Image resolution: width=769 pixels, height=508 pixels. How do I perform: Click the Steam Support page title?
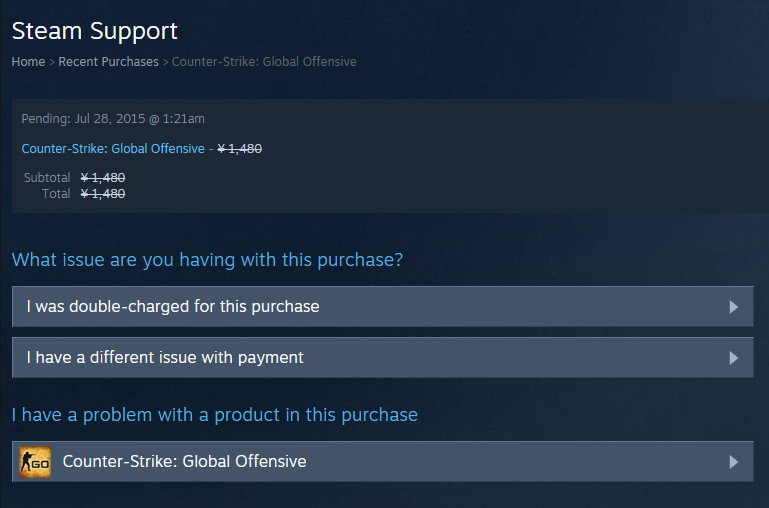94,31
